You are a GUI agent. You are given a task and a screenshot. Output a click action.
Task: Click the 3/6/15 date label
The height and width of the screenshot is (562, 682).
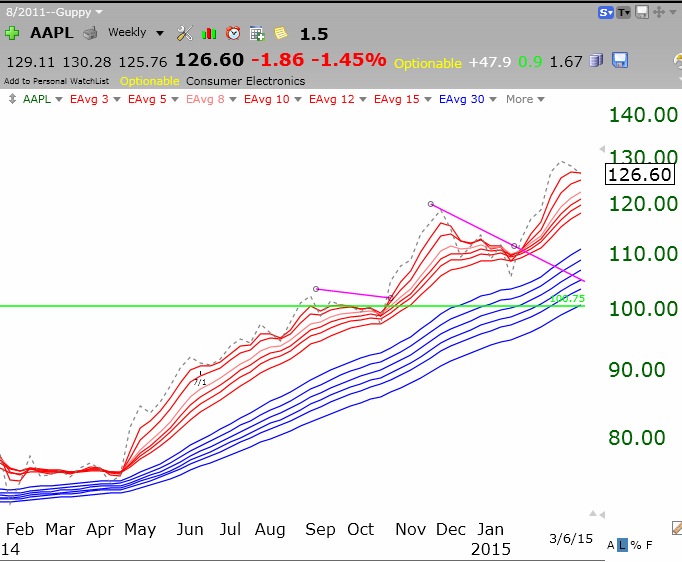571,539
